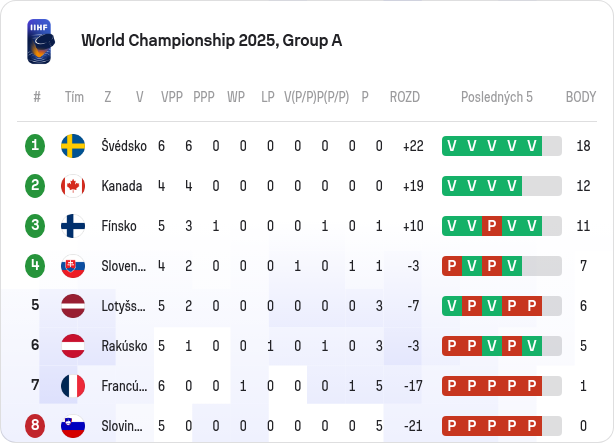Click the France flag icon
Viewport: 614px width, 443px height.
tap(73, 386)
